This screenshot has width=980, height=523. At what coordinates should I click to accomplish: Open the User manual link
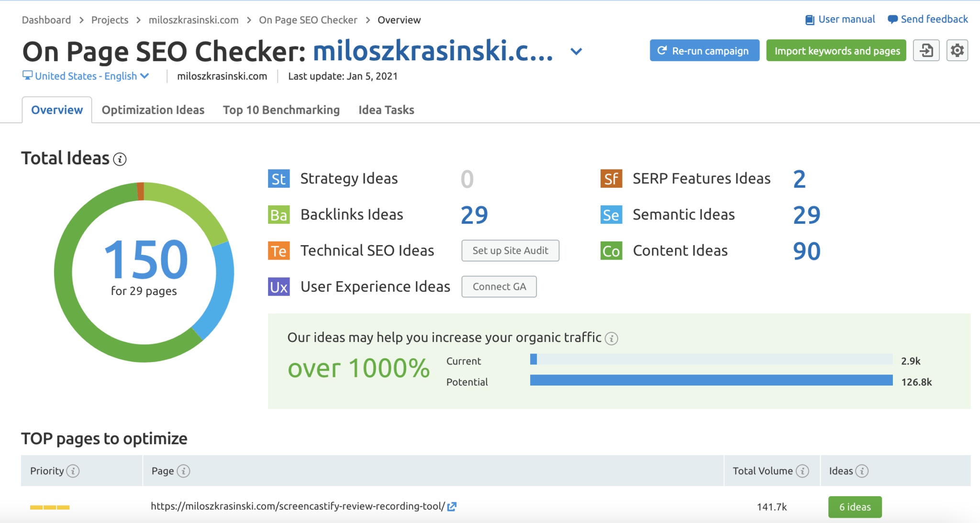tap(846, 19)
